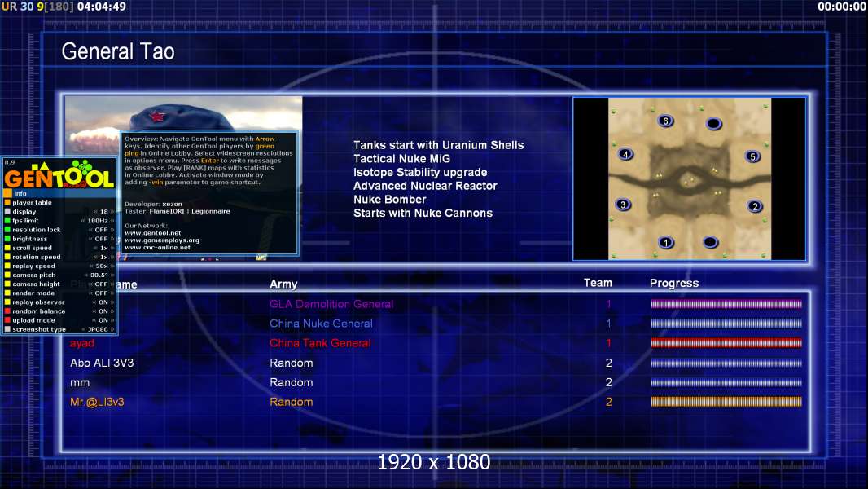Image resolution: width=868 pixels, height=489 pixels.
Task: Click the white square beside screenshot type
Action: coord(8,329)
